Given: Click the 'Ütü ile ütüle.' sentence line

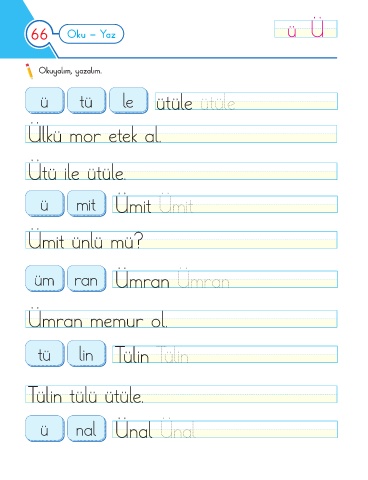Looking at the screenshot, I should coord(181,171).
